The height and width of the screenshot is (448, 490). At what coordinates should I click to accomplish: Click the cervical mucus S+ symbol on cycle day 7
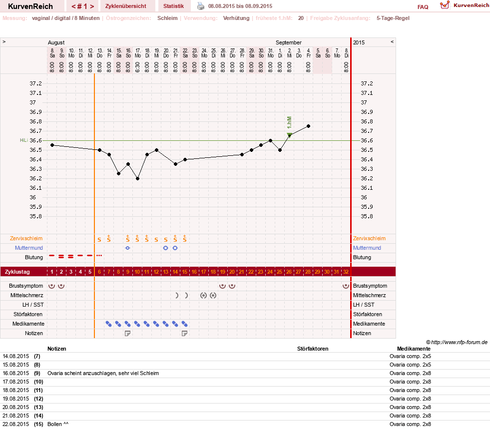click(108, 239)
